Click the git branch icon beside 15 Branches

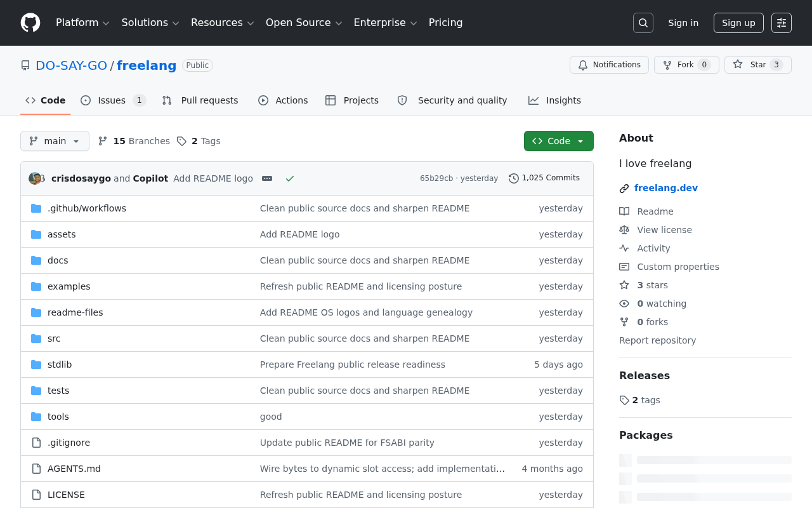[103, 141]
